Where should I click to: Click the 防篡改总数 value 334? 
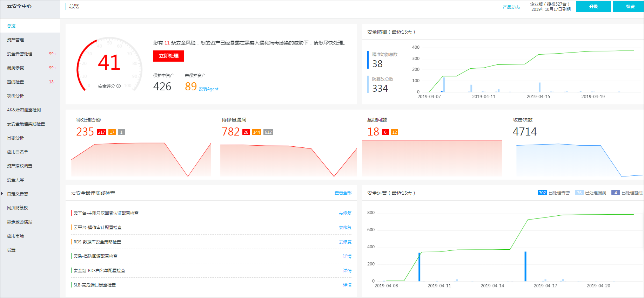coord(380,88)
